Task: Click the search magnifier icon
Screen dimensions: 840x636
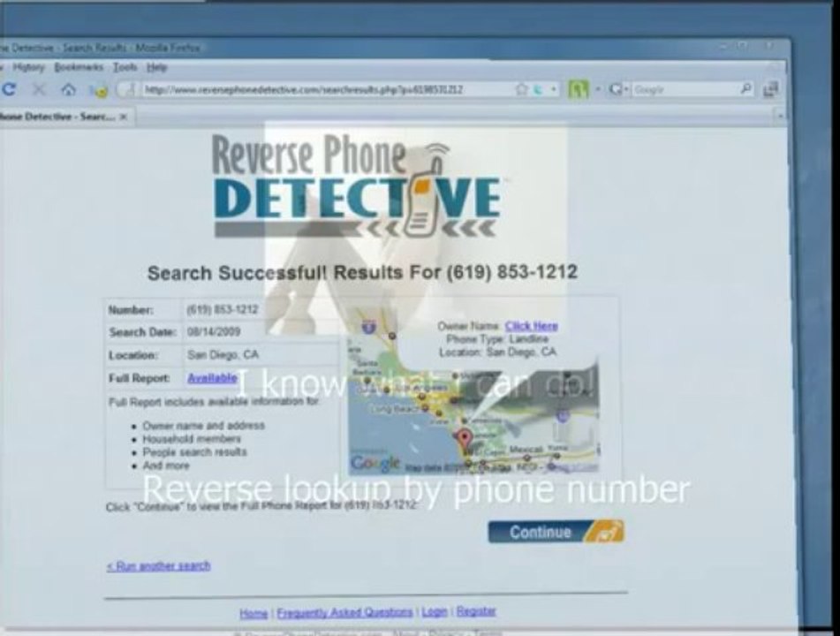Action: point(745,89)
